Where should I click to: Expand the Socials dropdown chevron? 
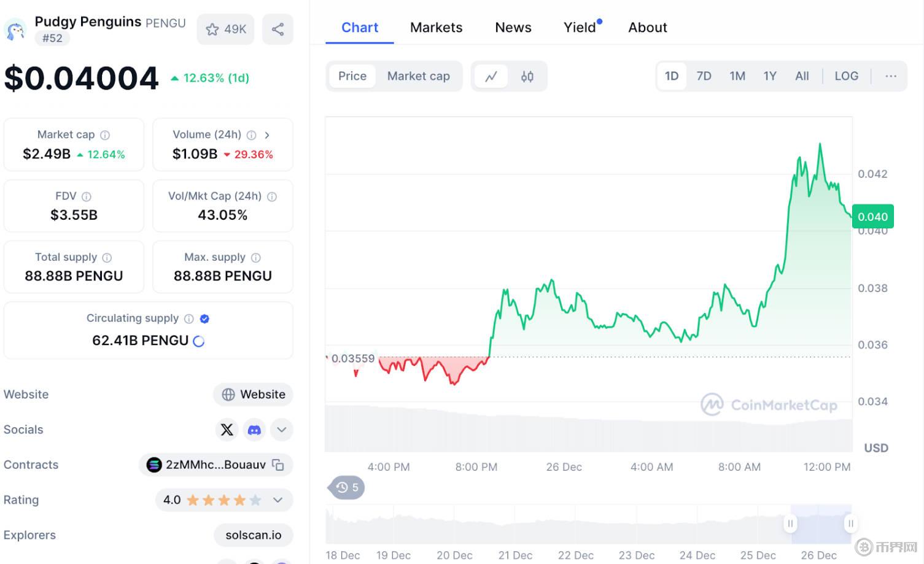pos(281,430)
